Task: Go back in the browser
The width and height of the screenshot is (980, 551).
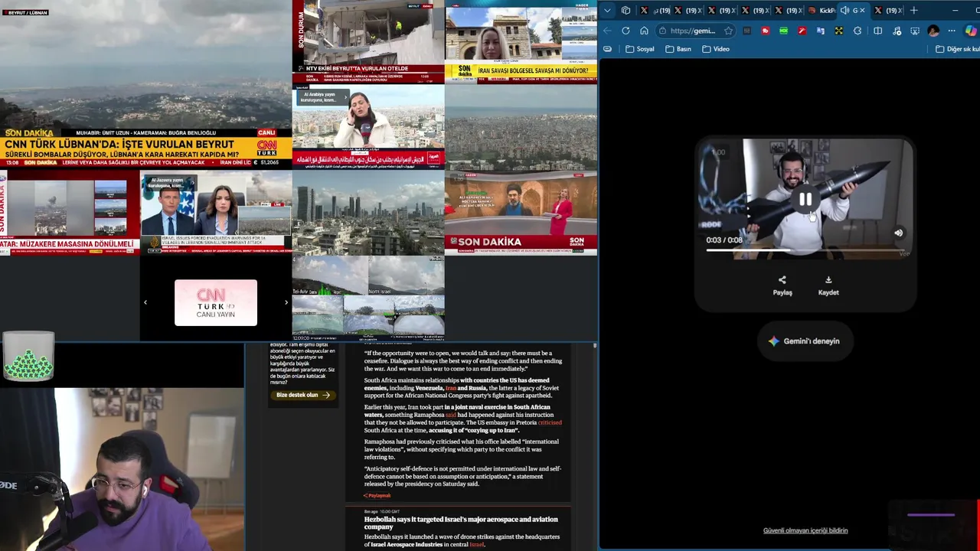Action: 607,31
